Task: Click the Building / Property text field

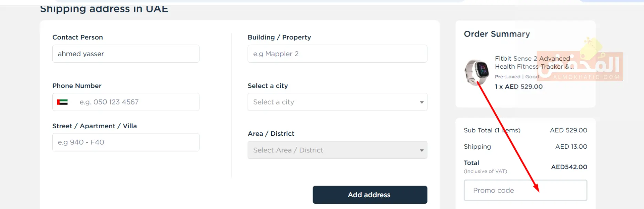Action: click(x=337, y=54)
